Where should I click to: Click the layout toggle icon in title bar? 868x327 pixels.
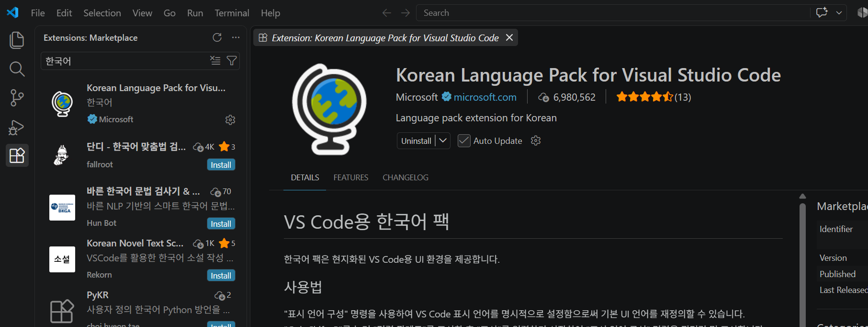pos(862,13)
